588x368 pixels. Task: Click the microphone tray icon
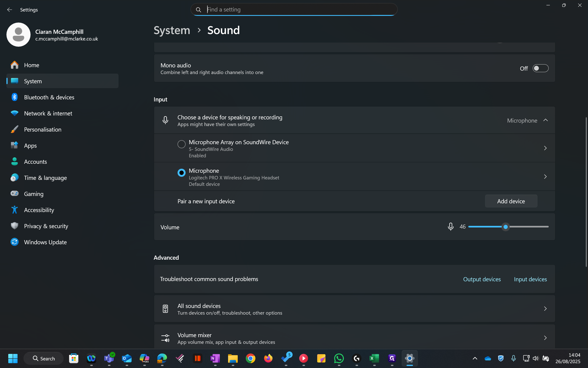click(x=513, y=358)
